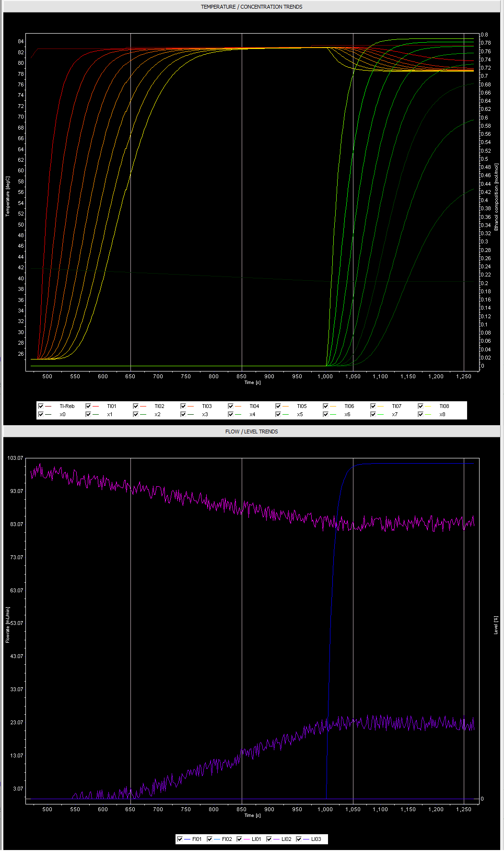Hide the LI01 level trend
This screenshot has width=504, height=851.
point(239,839)
